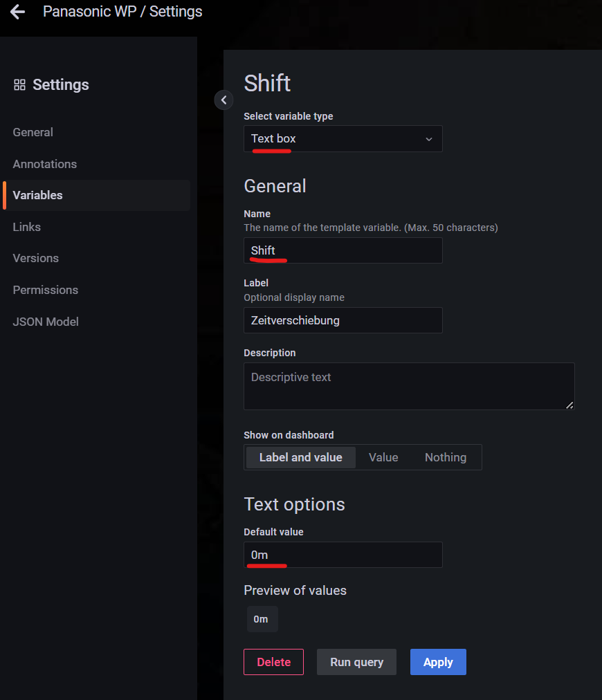Open the General settings tab

(33, 132)
